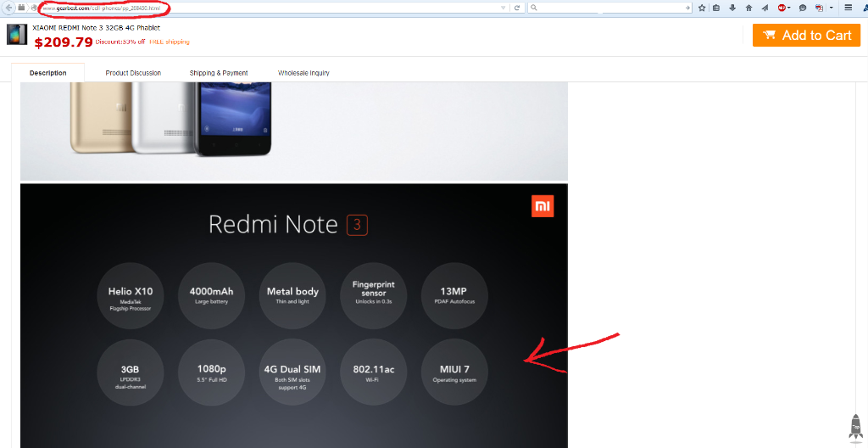Click the paper plane send icon
The width and height of the screenshot is (868, 448).
click(x=765, y=8)
